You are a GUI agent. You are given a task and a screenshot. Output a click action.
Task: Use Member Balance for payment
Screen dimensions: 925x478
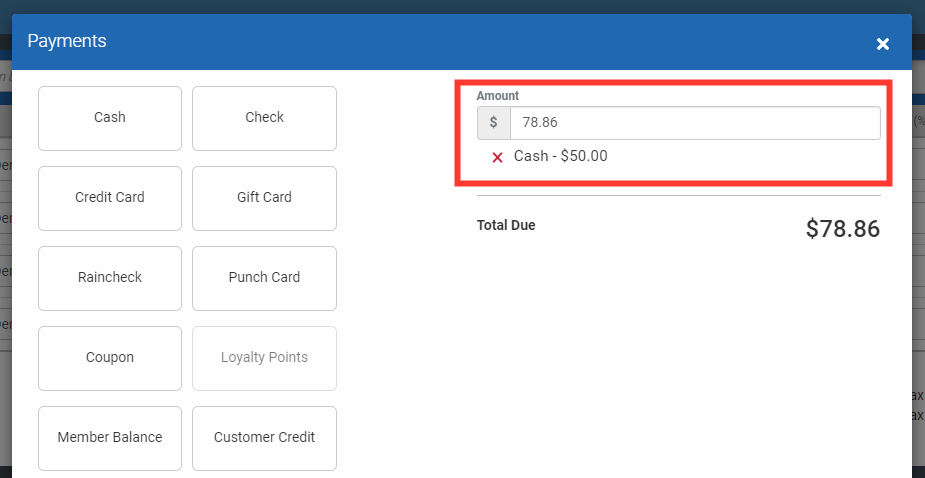pos(110,438)
